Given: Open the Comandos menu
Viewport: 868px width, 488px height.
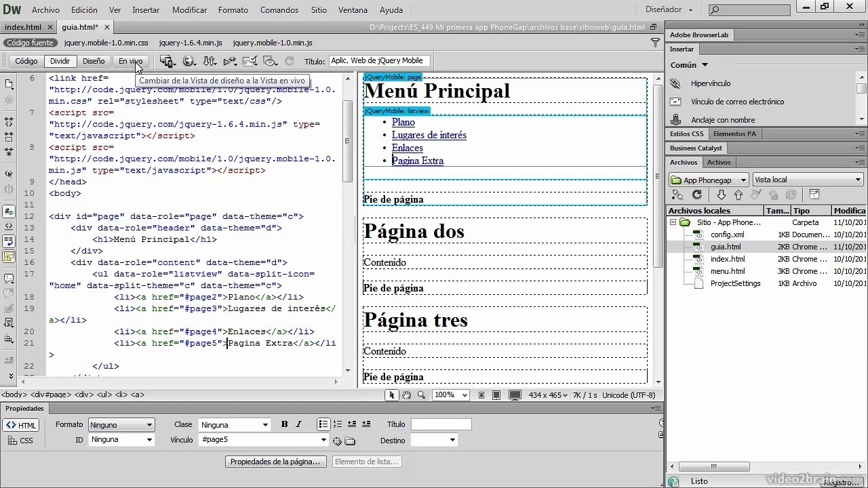Looking at the screenshot, I should pos(279,10).
